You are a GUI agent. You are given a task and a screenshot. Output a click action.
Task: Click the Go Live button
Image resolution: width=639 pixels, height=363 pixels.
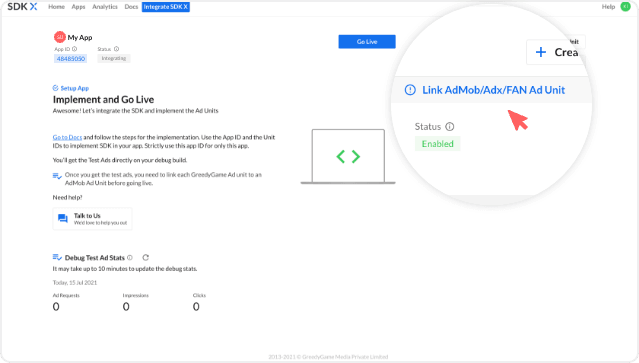point(367,42)
